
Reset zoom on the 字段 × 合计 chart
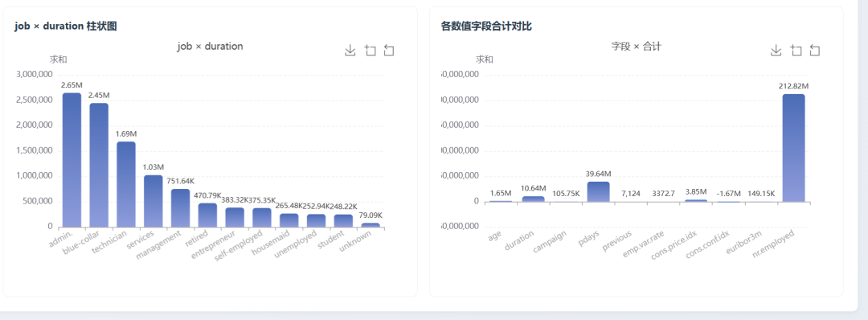click(815, 51)
